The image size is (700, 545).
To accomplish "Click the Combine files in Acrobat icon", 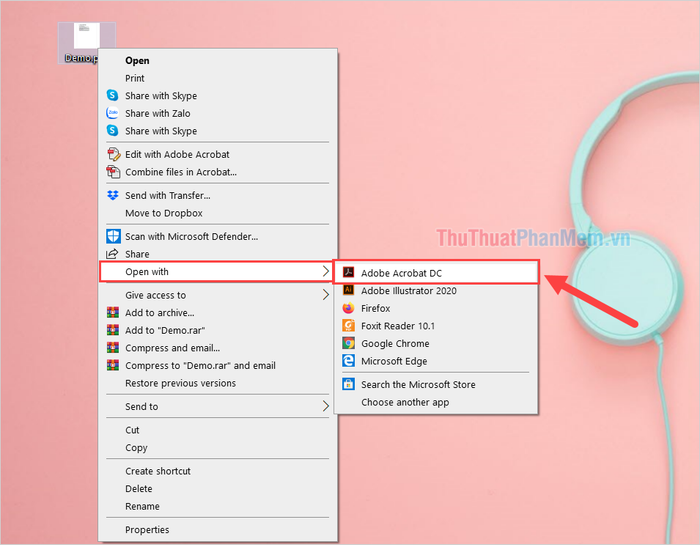I will (x=113, y=172).
